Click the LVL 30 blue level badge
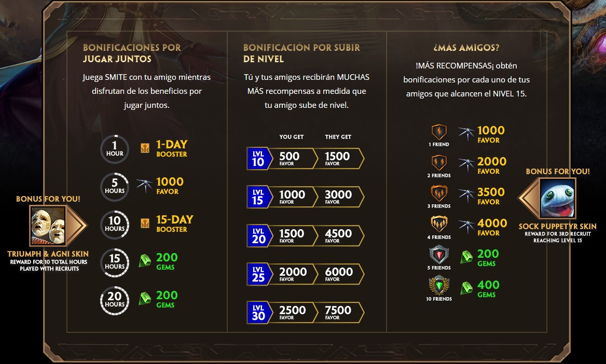This screenshot has height=364, width=606. coord(258,313)
